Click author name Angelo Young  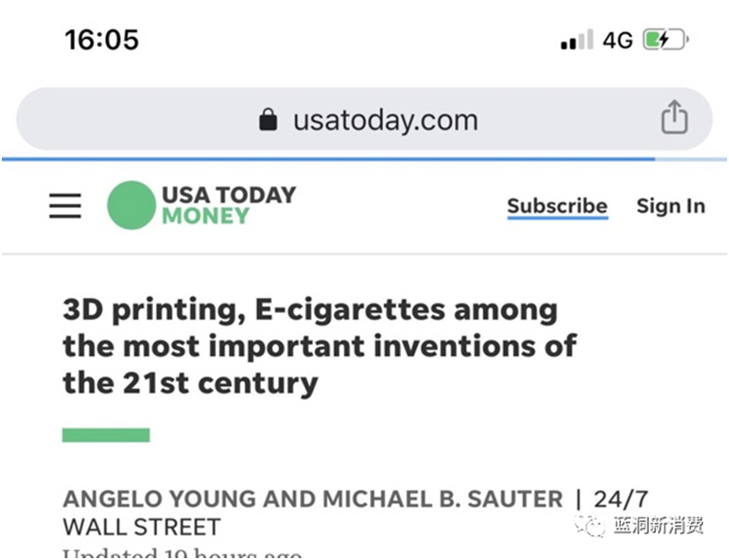(159, 499)
